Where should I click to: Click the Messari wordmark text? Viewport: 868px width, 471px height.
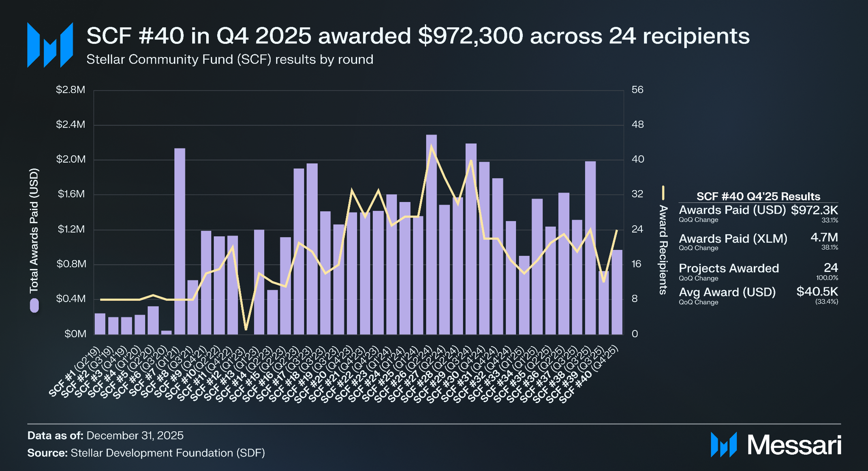794,445
